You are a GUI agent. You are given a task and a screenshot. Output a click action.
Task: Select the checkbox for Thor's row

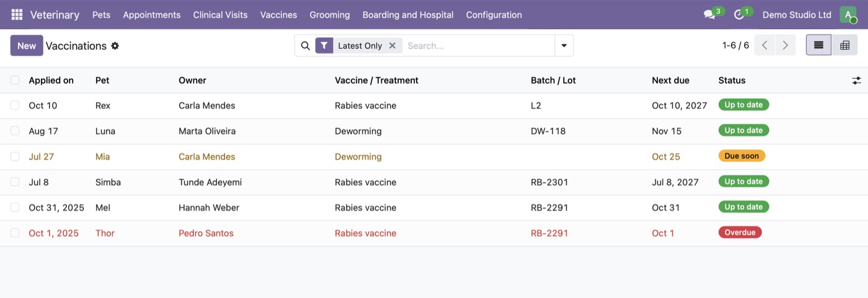point(15,233)
